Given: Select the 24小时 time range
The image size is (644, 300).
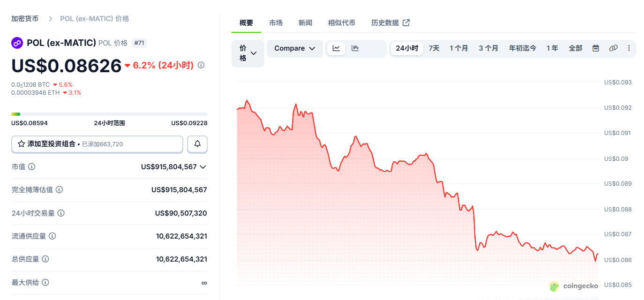Looking at the screenshot, I should (x=407, y=48).
